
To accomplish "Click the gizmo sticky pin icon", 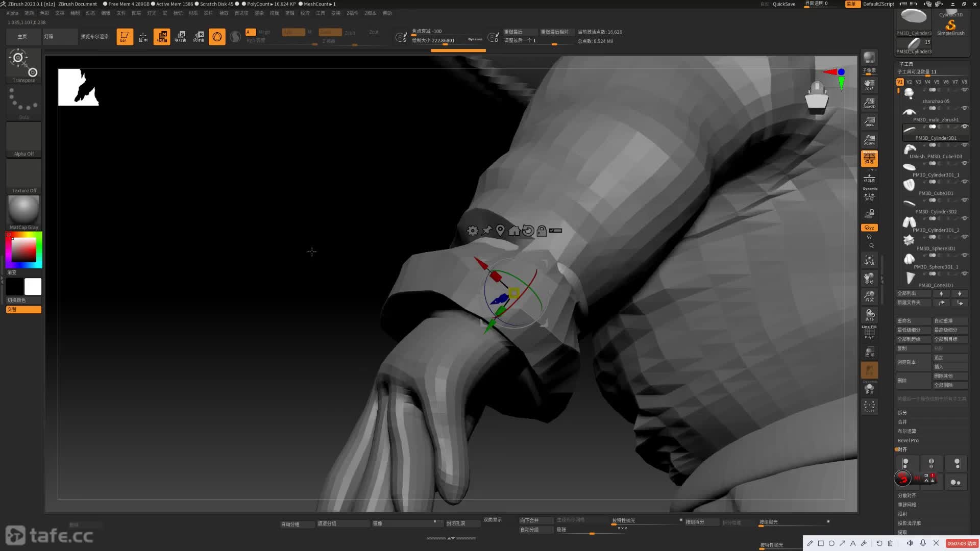I will pyautogui.click(x=486, y=231).
